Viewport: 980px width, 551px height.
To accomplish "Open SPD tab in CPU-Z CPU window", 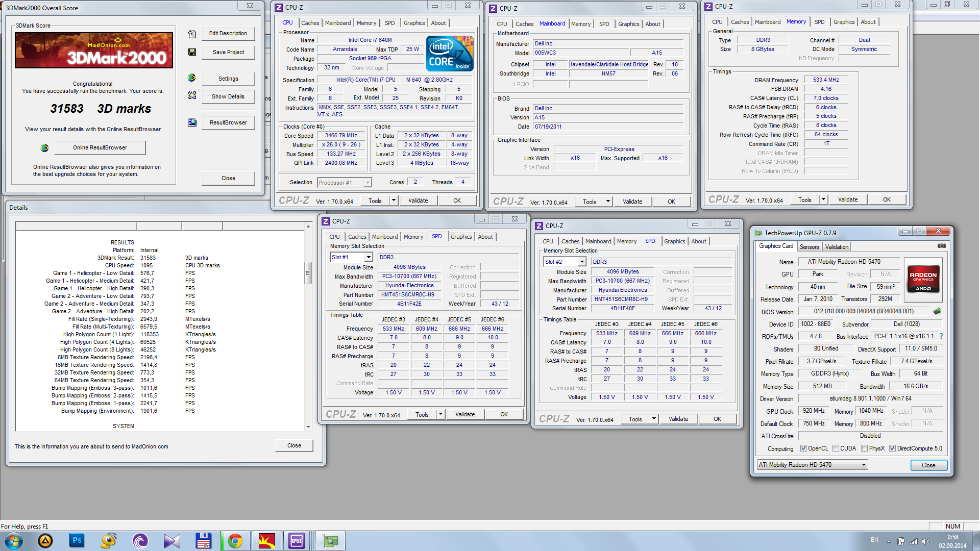I will [x=389, y=23].
